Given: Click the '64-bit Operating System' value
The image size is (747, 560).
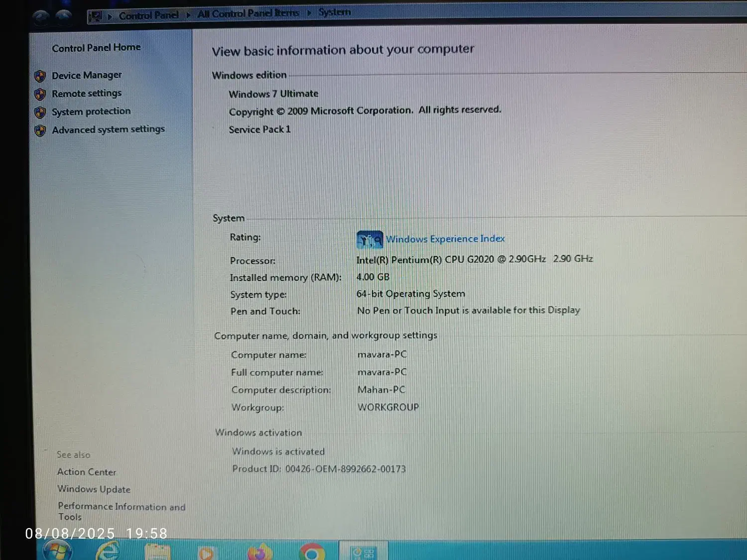Looking at the screenshot, I should (x=410, y=294).
